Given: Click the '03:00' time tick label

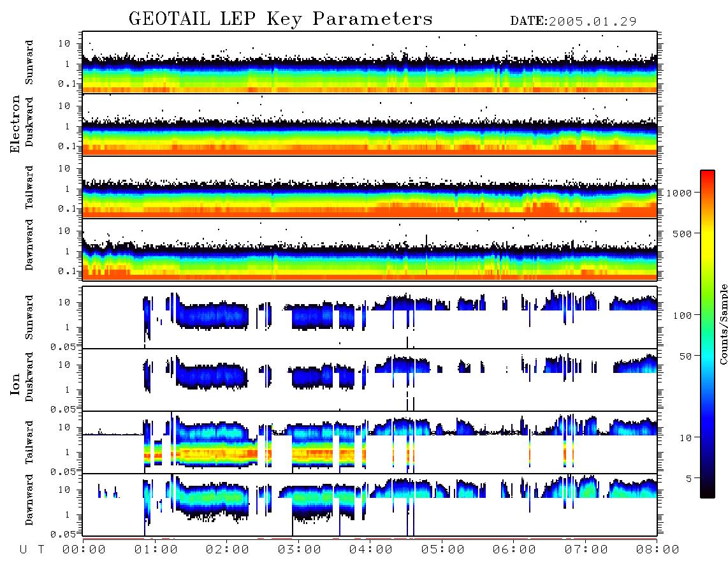Looking at the screenshot, I should pyautogui.click(x=300, y=550).
